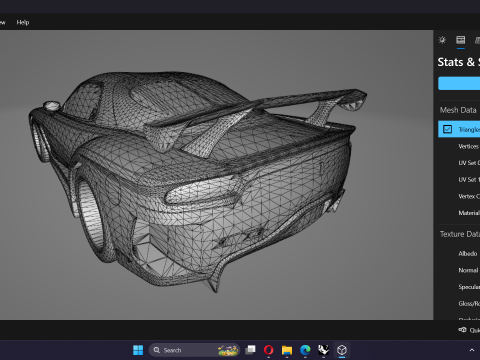Open the Help menu
The image size is (480, 360).
coord(23,22)
